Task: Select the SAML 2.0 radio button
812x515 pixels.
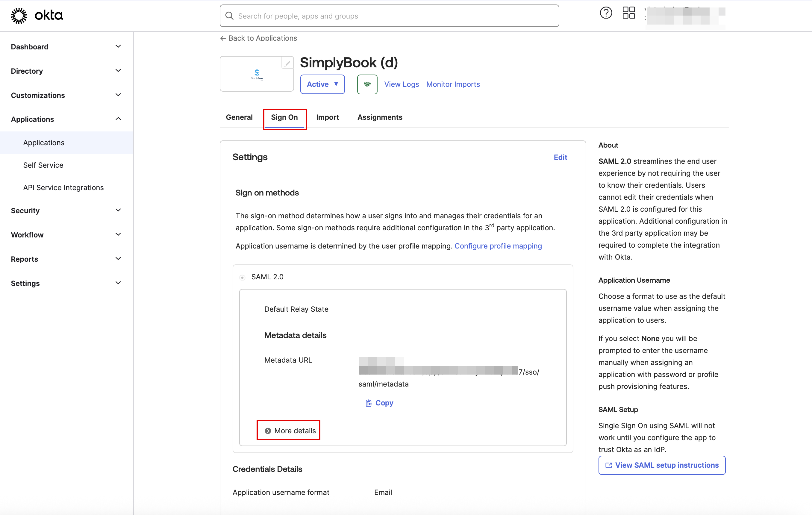Action: click(242, 277)
